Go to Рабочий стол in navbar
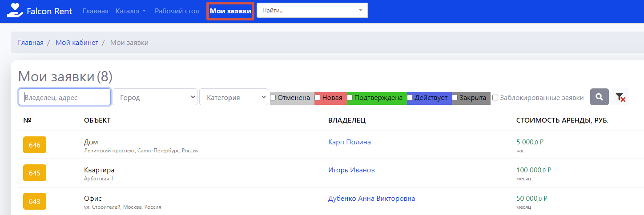The image size is (644, 215). click(177, 11)
